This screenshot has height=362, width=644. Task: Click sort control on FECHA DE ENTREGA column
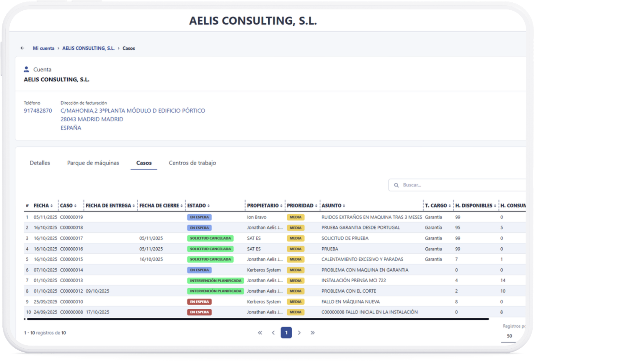tap(134, 205)
